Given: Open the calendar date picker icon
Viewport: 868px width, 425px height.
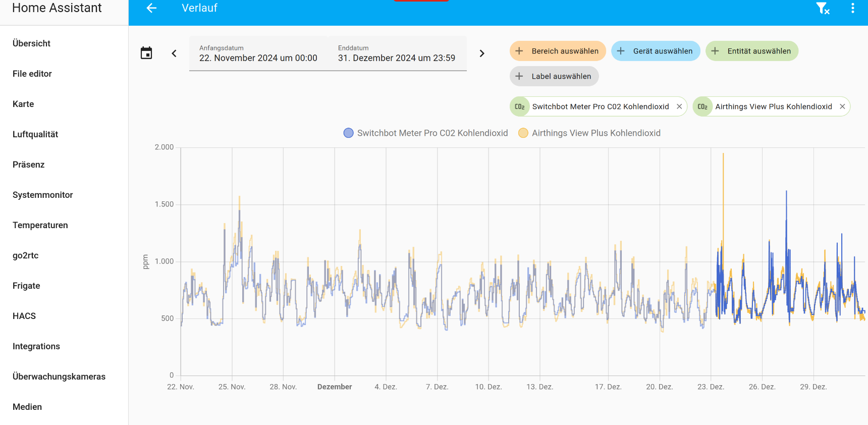Looking at the screenshot, I should [146, 53].
